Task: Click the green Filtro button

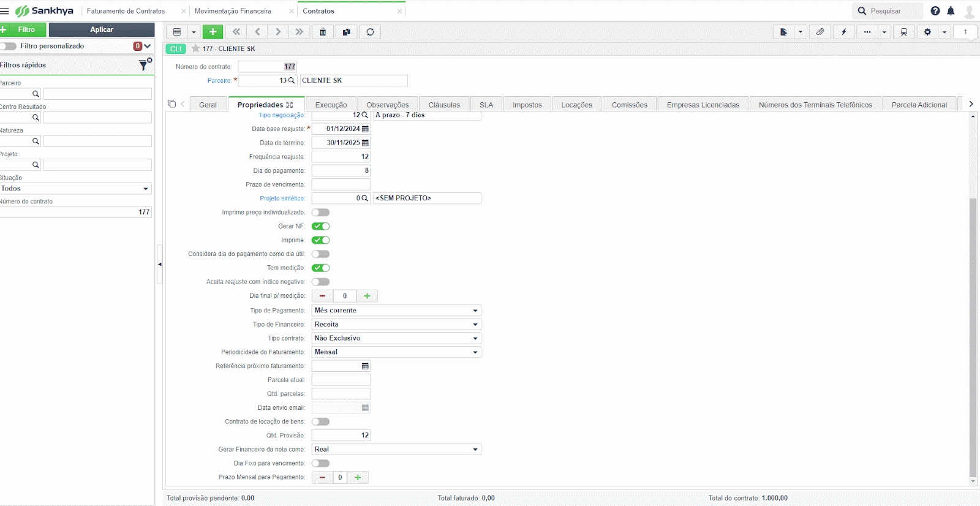Action: tap(23, 29)
